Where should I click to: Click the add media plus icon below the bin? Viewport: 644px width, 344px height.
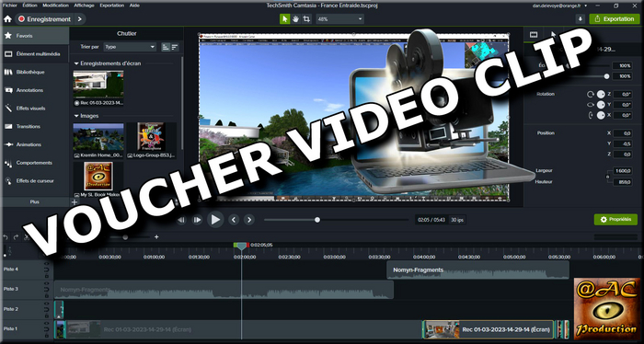pyautogui.click(x=75, y=202)
